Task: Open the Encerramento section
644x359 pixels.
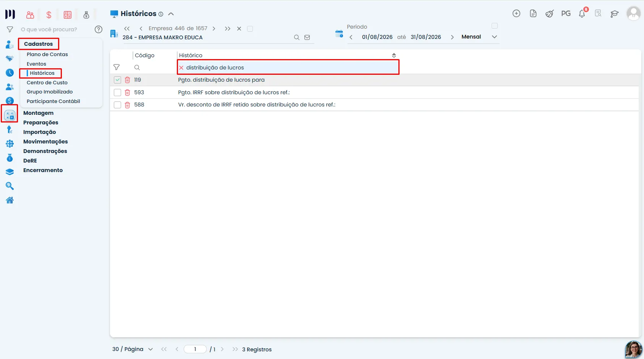Action: click(43, 170)
